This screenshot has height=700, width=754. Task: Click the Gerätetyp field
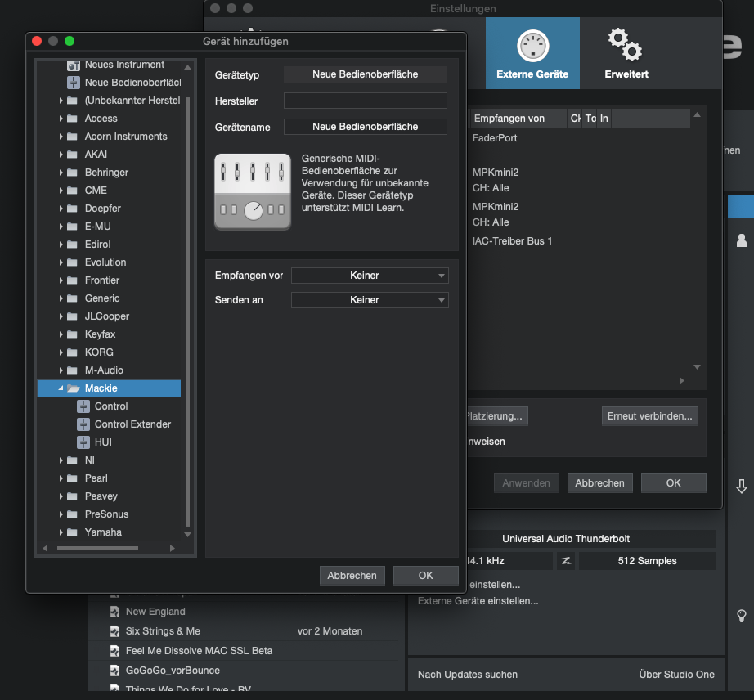click(x=365, y=74)
